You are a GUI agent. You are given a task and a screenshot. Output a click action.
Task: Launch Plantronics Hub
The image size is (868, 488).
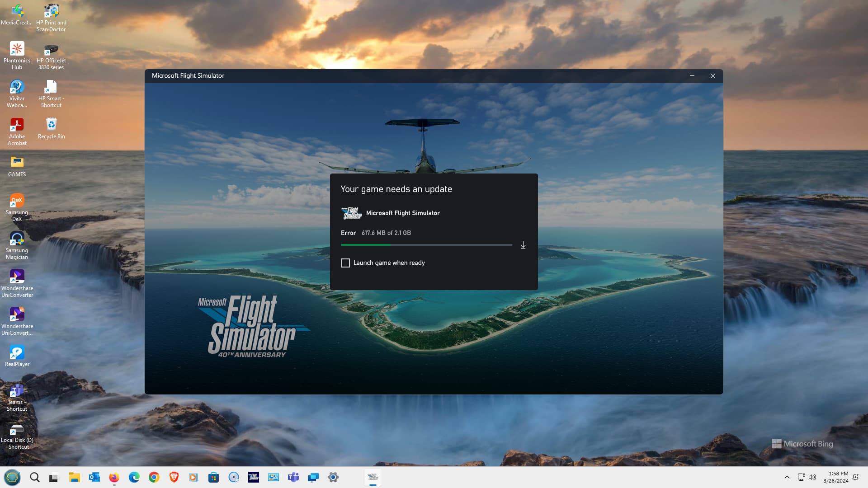pyautogui.click(x=17, y=48)
